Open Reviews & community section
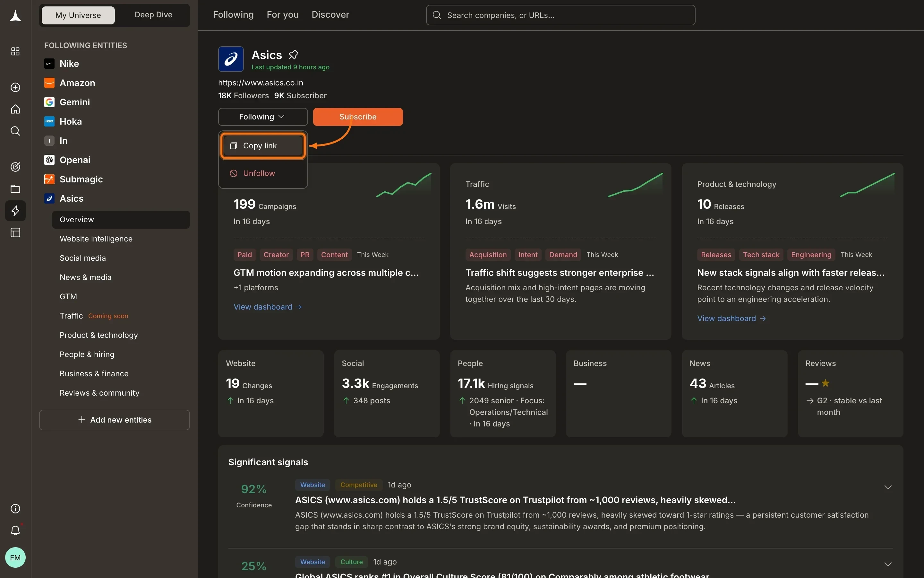The image size is (924, 578). click(100, 393)
